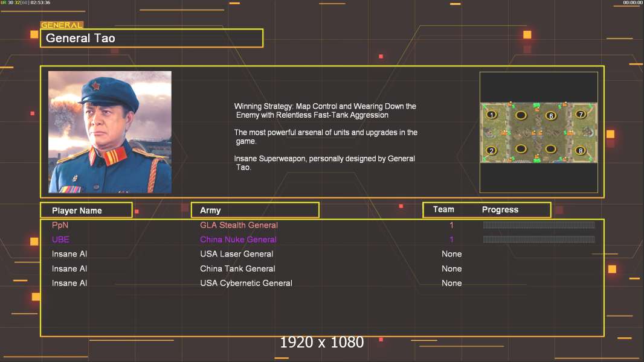Select the Player Name column header
This screenshot has height=362, width=644.
tap(86, 211)
